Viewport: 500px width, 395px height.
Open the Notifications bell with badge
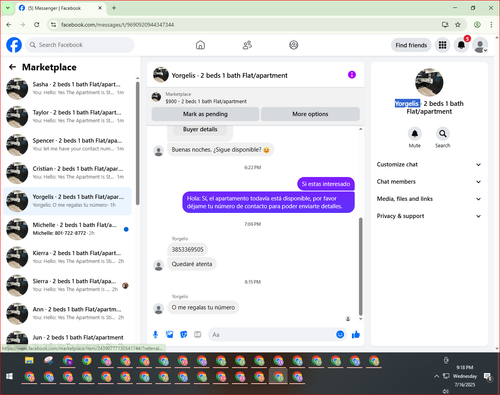coord(461,45)
